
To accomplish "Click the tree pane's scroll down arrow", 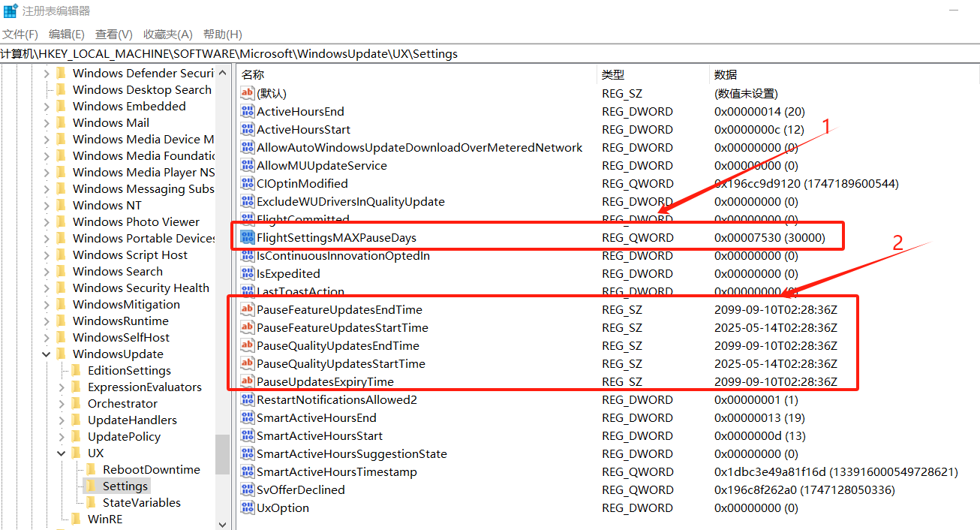I will (222, 524).
